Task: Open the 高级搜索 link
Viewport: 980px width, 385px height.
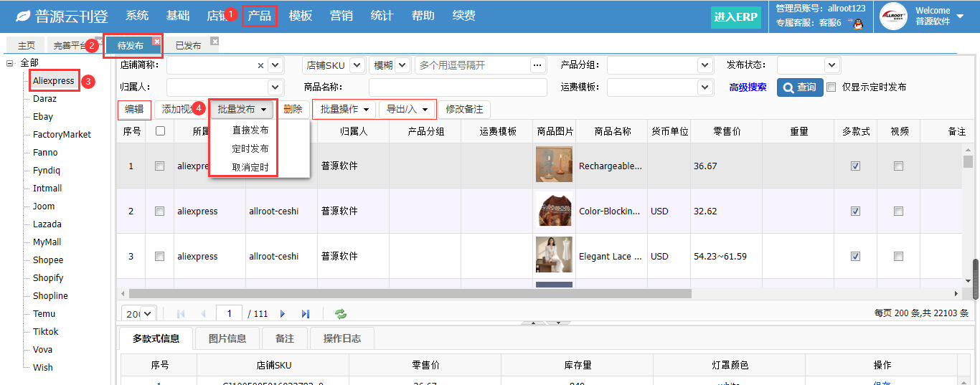Action: click(748, 87)
